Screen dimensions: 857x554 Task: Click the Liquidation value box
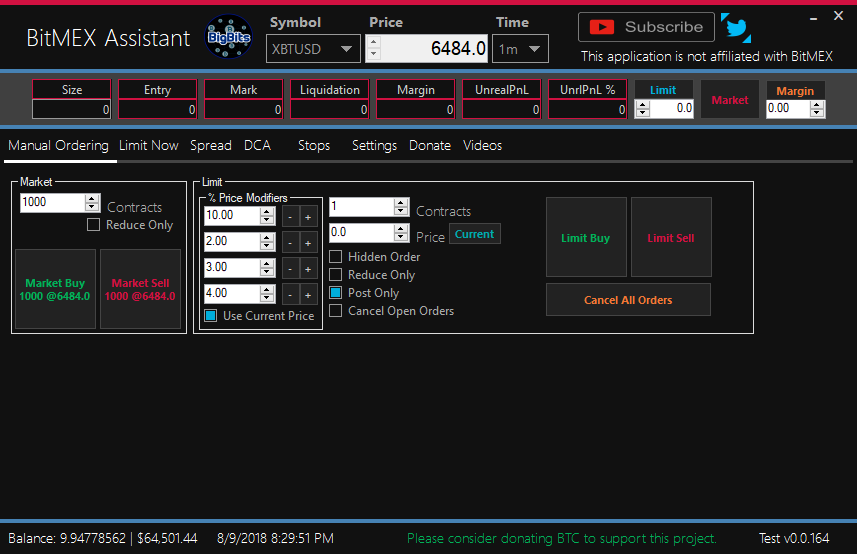[x=330, y=109]
